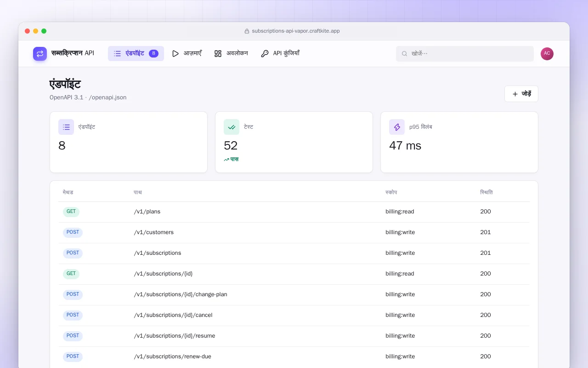The image size is (588, 368).
Task: Click the सब्सक्रिप्शन API logo icon
Action: pyautogui.click(x=40, y=54)
